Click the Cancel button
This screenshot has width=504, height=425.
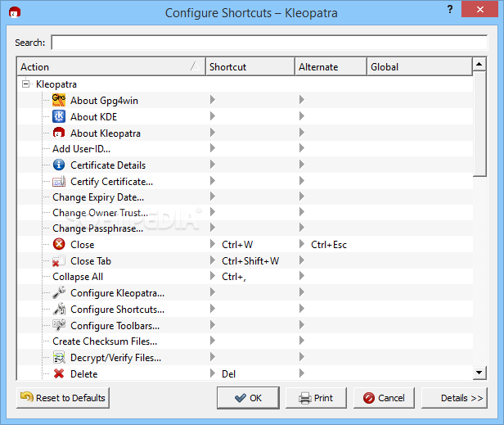click(x=384, y=398)
